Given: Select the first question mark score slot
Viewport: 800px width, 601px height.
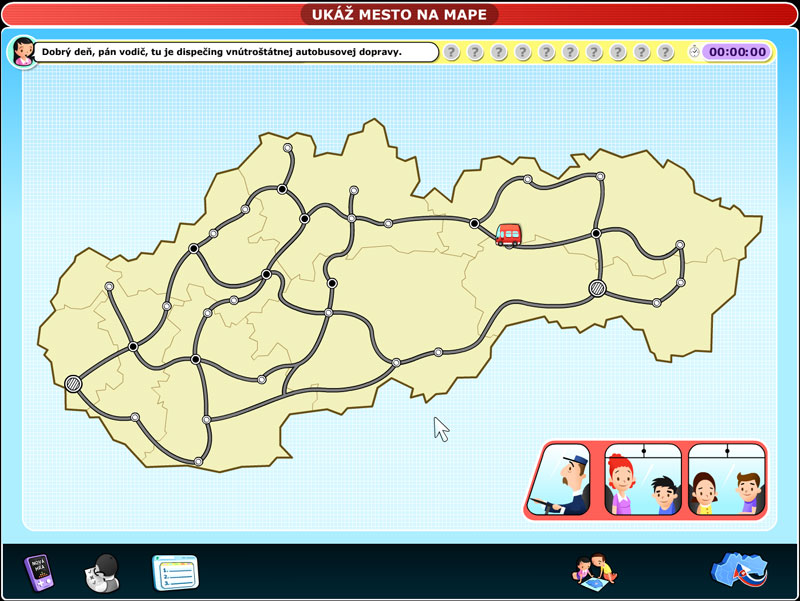Looking at the screenshot, I should pos(451,52).
